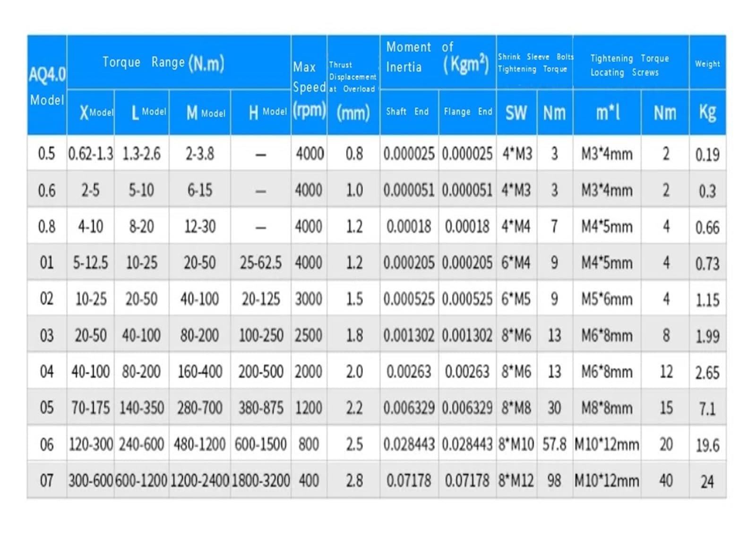This screenshot has height=533, width=756.
Task: Click model number "05" row label
Action: pyautogui.click(x=47, y=408)
